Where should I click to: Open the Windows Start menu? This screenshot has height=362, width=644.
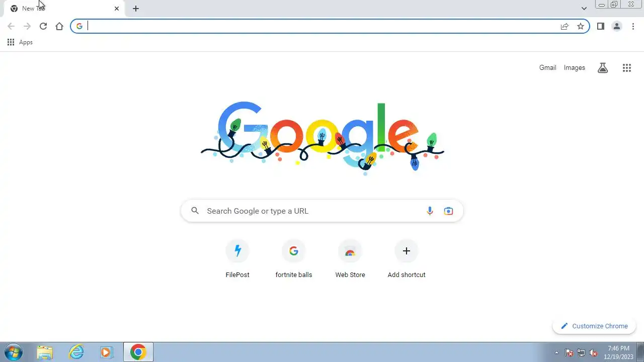click(x=13, y=352)
